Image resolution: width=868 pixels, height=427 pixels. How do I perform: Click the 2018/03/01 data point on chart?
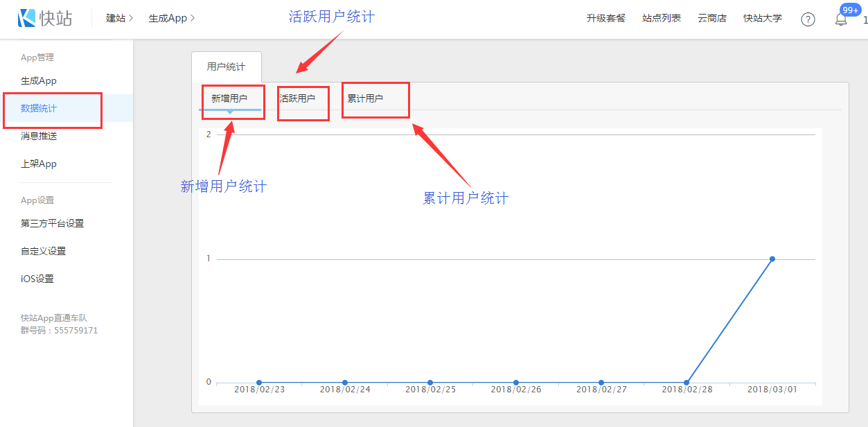click(x=772, y=259)
